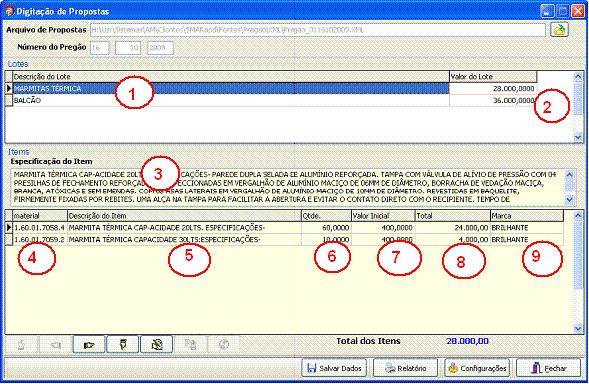Click the row selector of BALCÃO lot

[9, 100]
